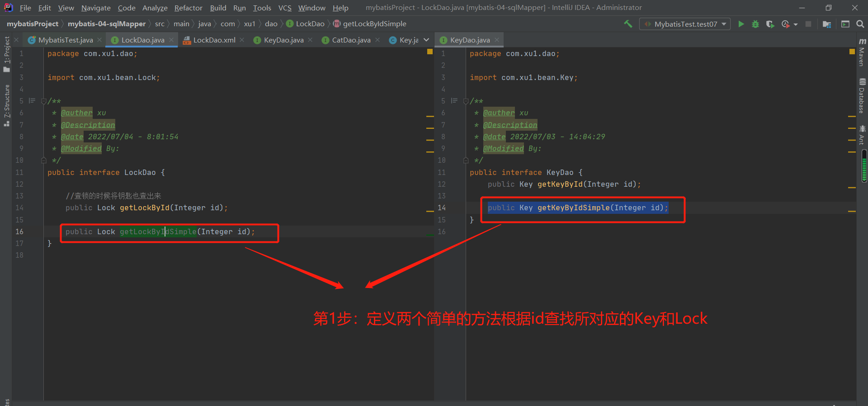
Task: Open the Run Anything icon
Action: [845, 24]
